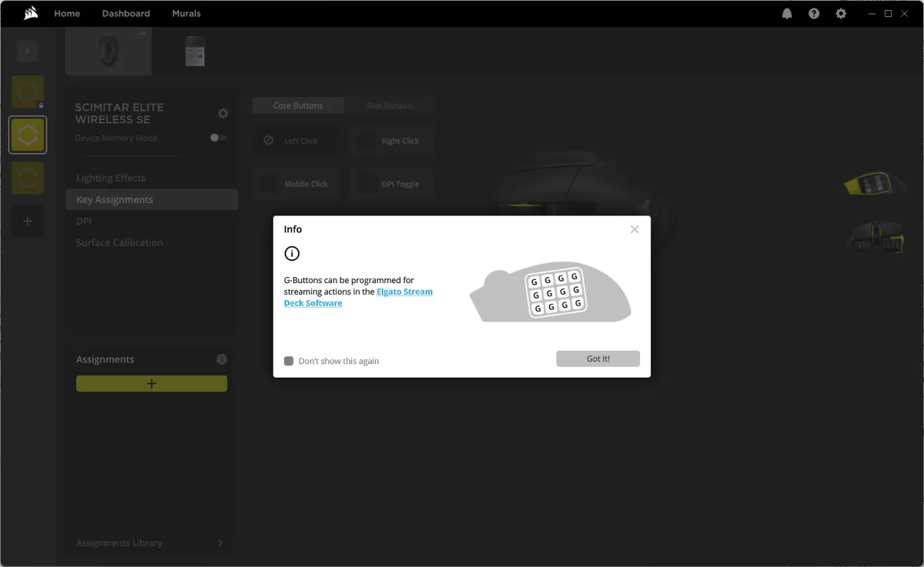
Task: Open the help question mark icon
Action: pos(814,14)
